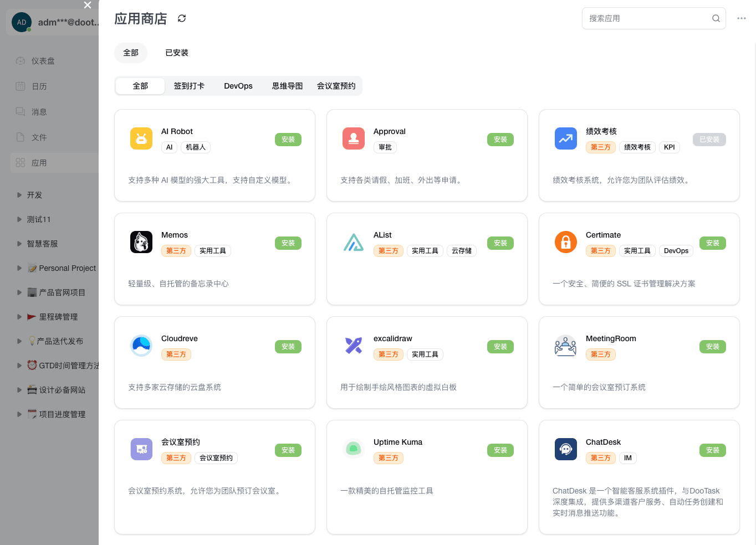Install the AI Robot app
Viewport: 756px width, 545px height.
[x=288, y=140]
